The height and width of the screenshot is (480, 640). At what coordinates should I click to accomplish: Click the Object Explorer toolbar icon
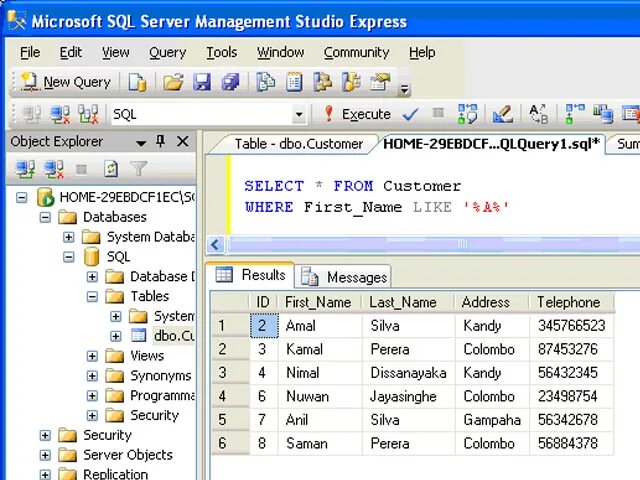(322, 82)
